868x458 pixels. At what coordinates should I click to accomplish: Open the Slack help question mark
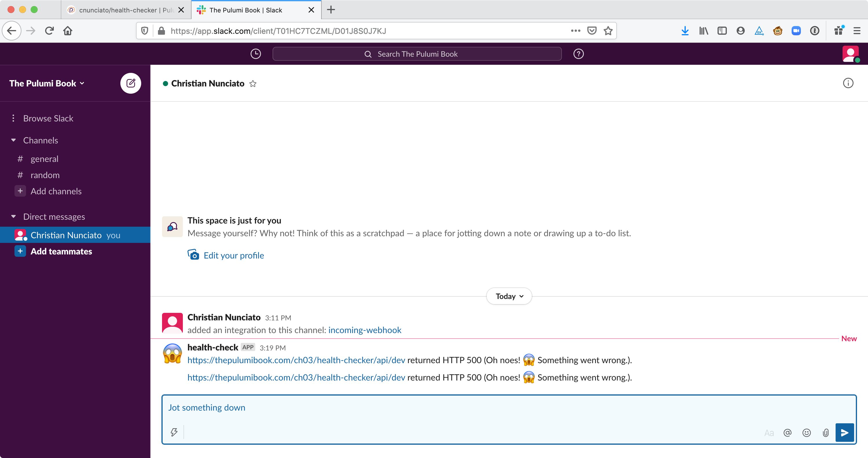[x=579, y=54]
